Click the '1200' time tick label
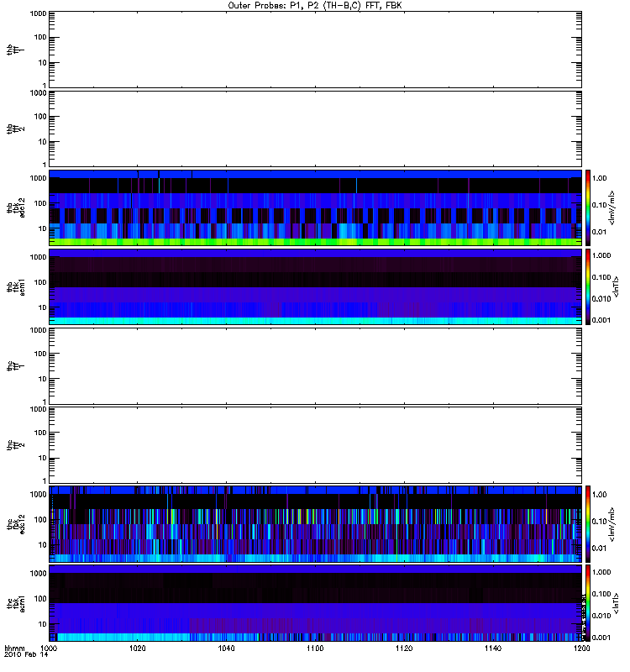This screenshot has width=630, height=672. tap(581, 648)
